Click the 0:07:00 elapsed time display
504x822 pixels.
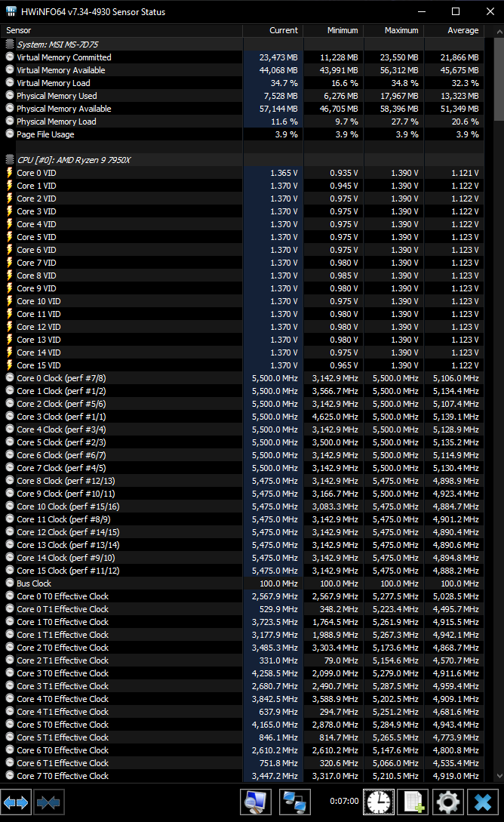point(344,801)
